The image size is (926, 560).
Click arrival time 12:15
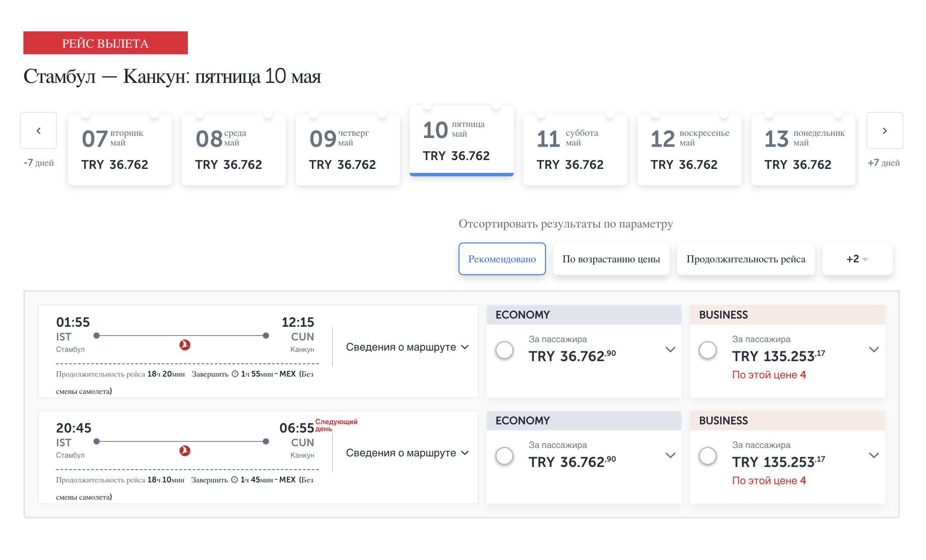(x=298, y=322)
